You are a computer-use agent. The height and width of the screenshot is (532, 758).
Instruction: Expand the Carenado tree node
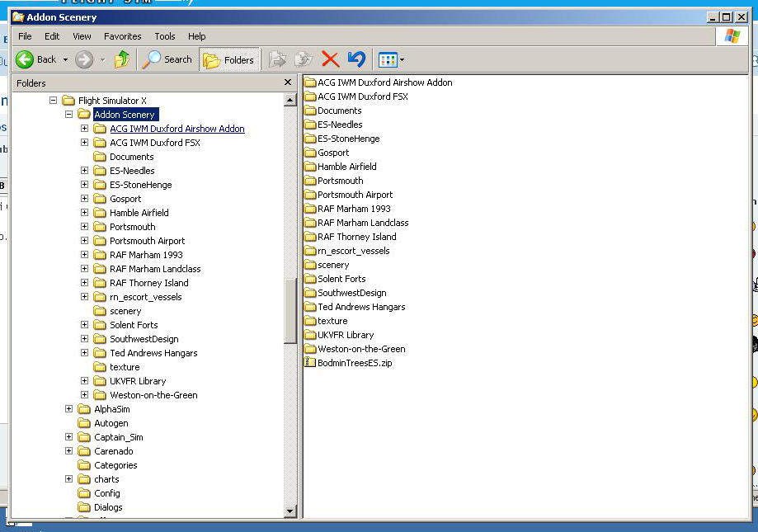(68, 451)
